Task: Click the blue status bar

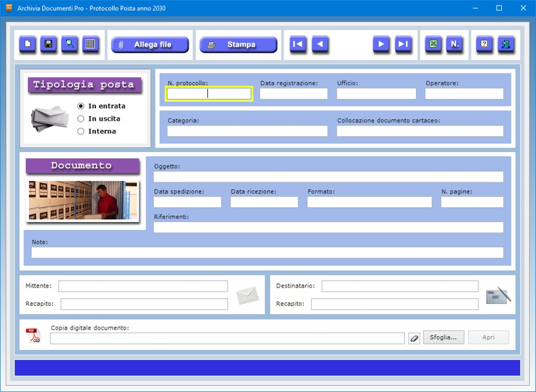Action: [267, 368]
